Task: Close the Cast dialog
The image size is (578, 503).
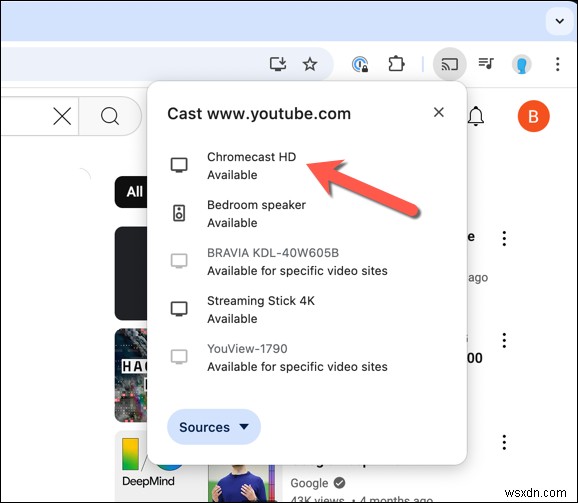Action: pyautogui.click(x=439, y=112)
